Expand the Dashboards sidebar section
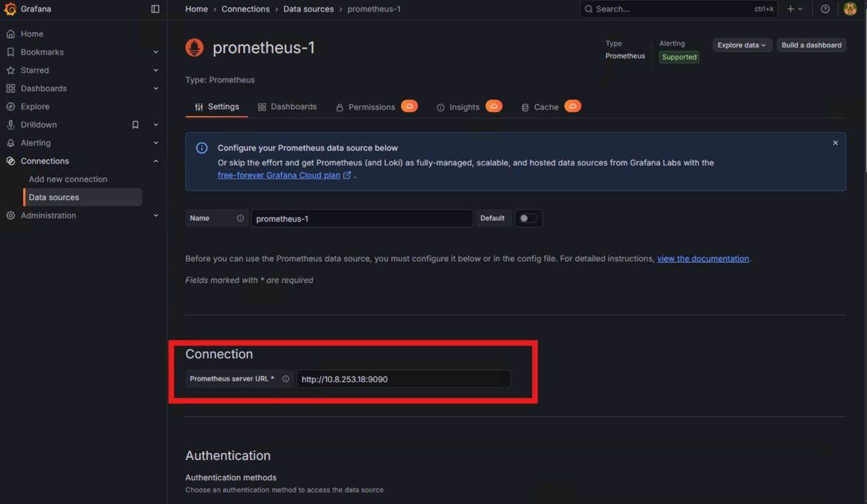 tap(156, 89)
